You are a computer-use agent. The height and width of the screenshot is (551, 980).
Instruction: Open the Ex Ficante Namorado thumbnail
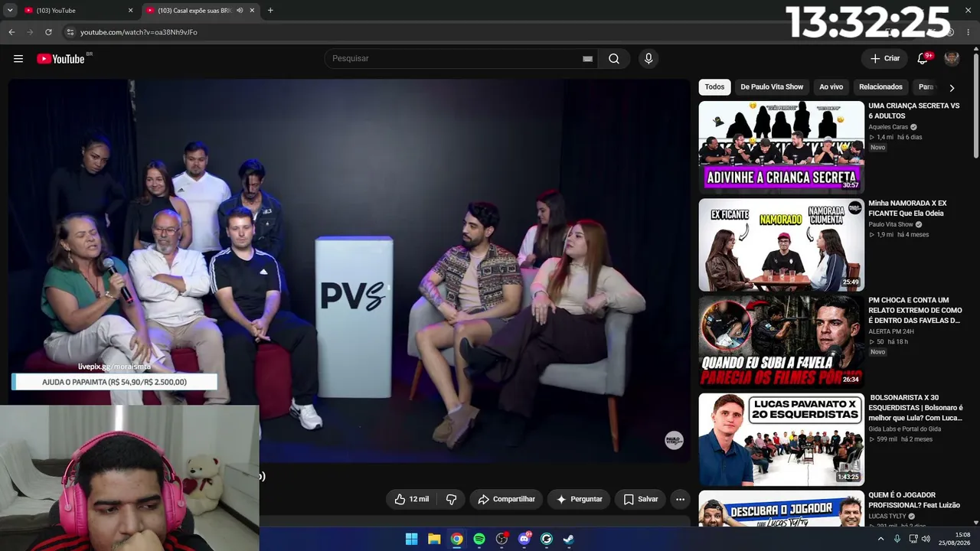point(781,245)
